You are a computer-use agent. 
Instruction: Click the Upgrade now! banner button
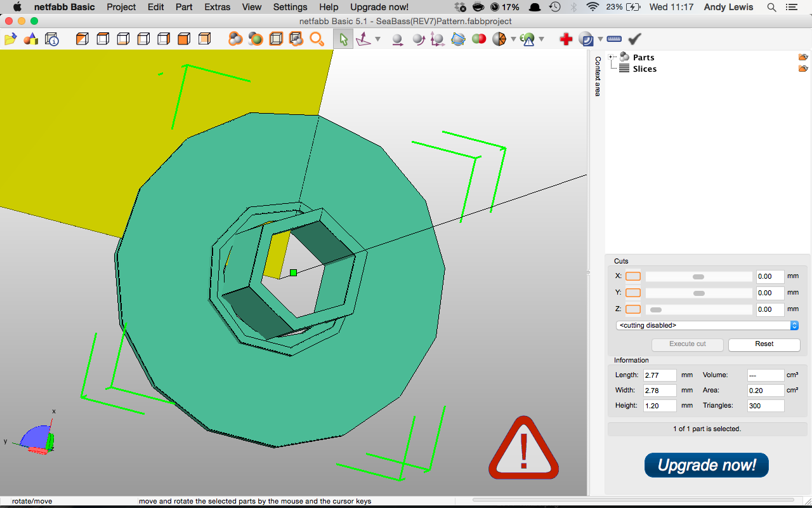[x=706, y=465]
